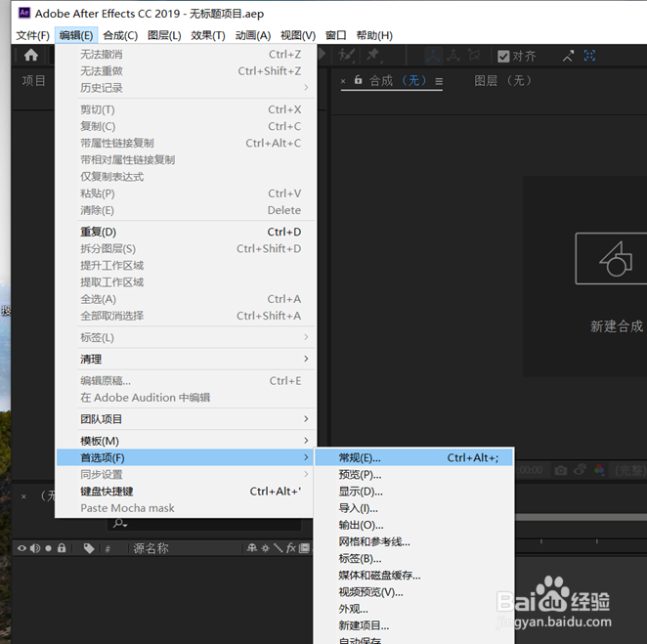
Task: Open 常规(E)... preferences
Action: click(413, 457)
